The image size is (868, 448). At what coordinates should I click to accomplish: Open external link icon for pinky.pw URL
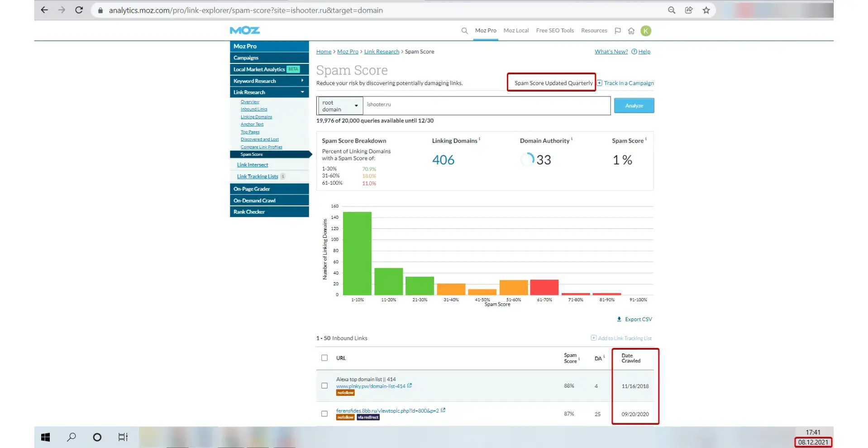410,386
